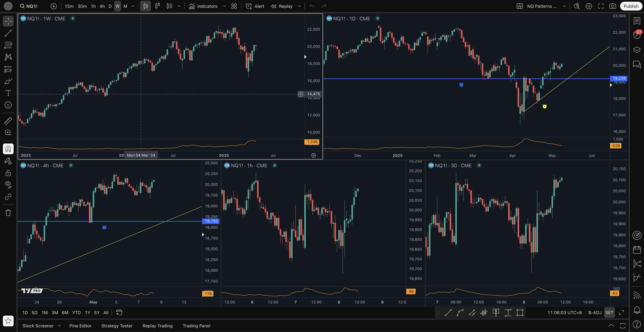644x332 pixels.
Task: Expand the Indicators favorites dropdown arrow
Action: coord(224,6)
